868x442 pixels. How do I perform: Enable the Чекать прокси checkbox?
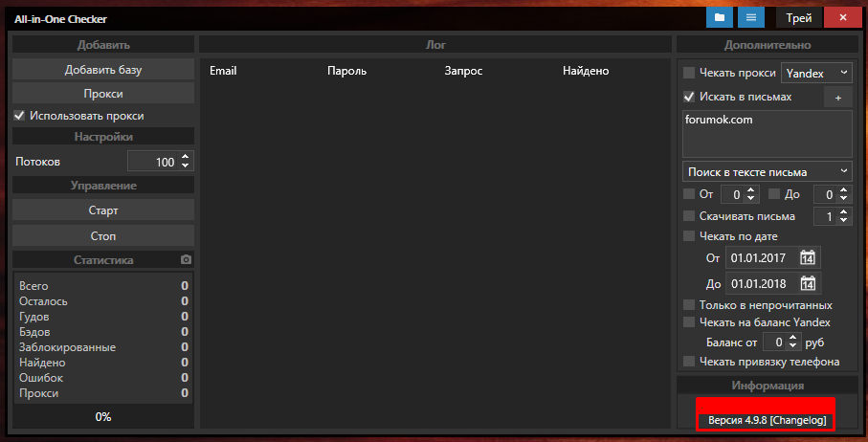(x=689, y=73)
